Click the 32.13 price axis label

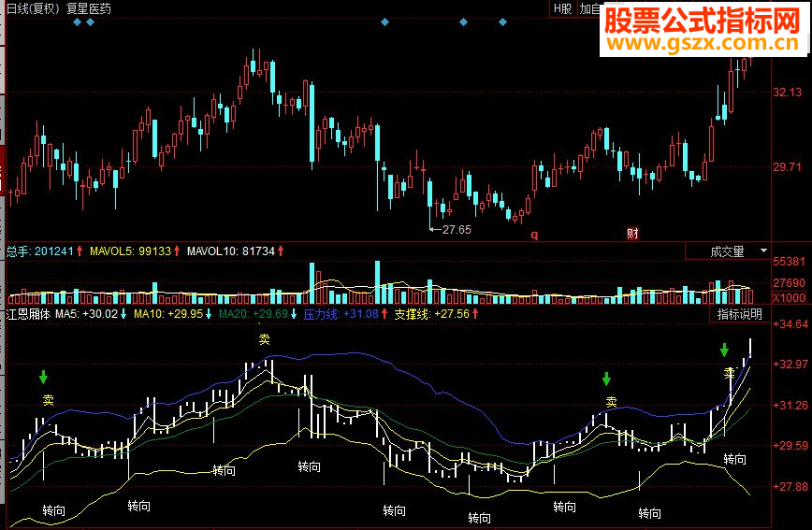tap(787, 93)
